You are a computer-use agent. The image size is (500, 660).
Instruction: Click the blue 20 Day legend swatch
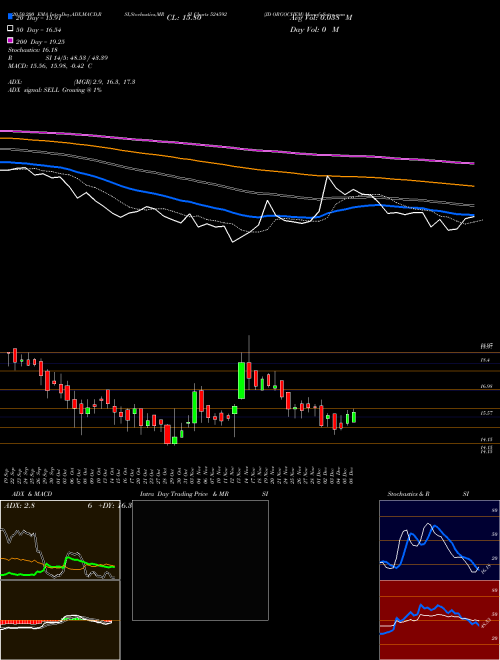click(x=10, y=17)
